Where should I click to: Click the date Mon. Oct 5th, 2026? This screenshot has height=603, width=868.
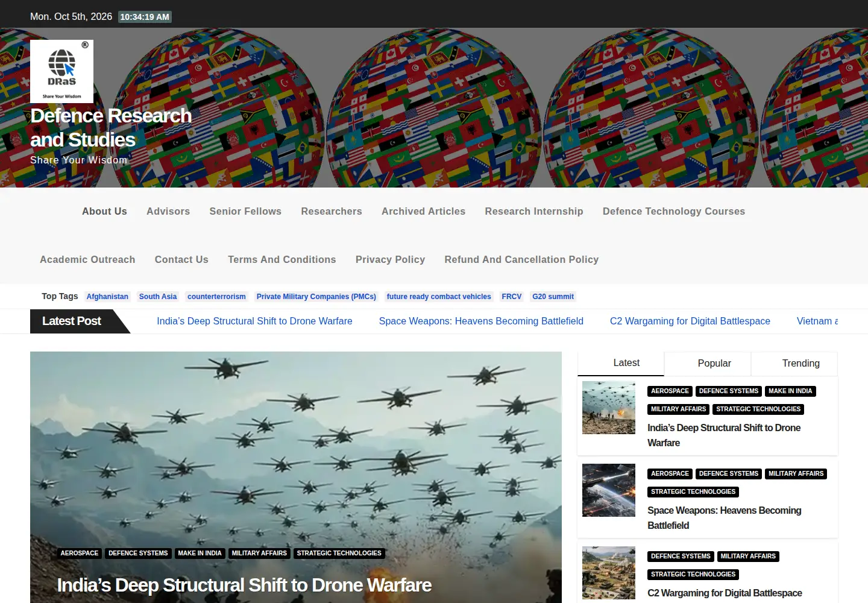71,17
